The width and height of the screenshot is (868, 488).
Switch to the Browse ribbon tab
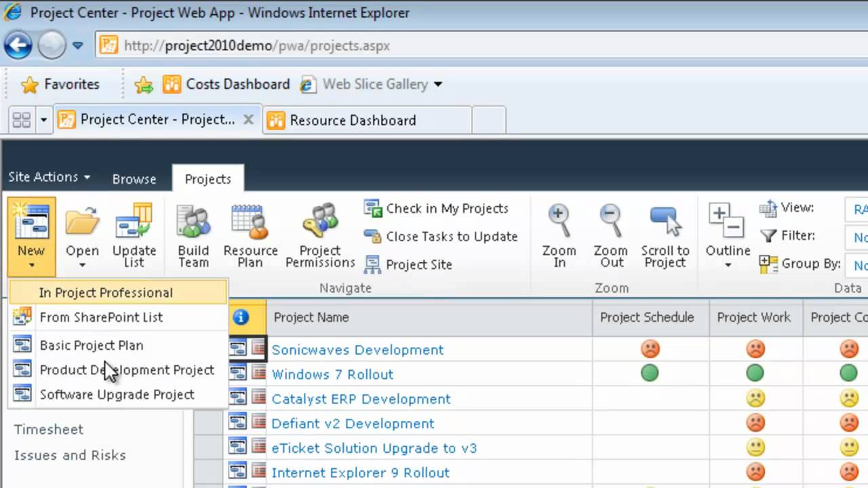point(134,179)
